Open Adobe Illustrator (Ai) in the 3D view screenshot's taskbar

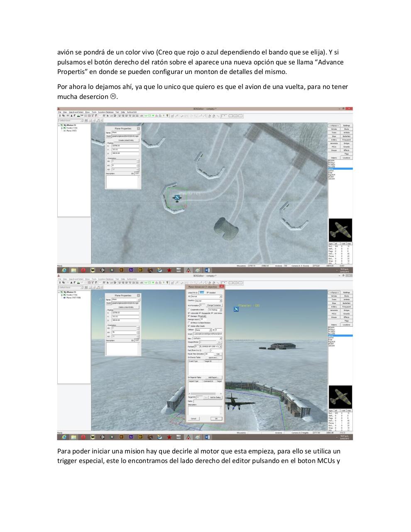coord(121,437)
